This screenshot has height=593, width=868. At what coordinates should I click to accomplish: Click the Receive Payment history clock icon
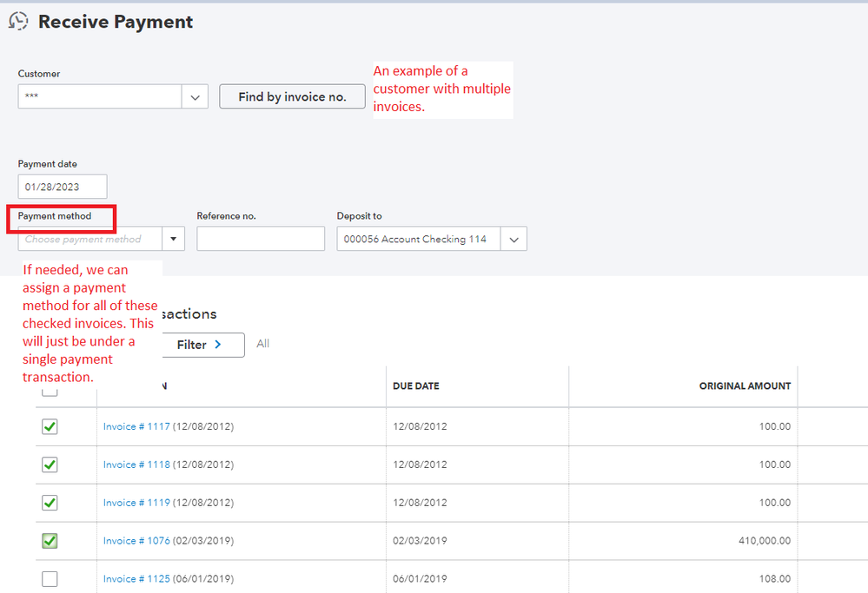[x=18, y=21]
